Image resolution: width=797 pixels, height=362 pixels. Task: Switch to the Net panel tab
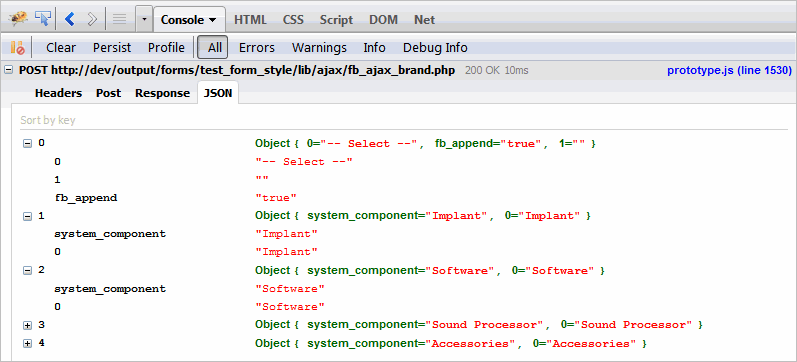pyautogui.click(x=424, y=20)
